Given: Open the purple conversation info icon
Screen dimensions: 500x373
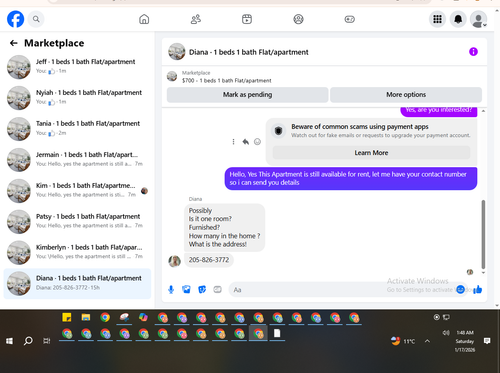Looking at the screenshot, I should click(x=473, y=52).
